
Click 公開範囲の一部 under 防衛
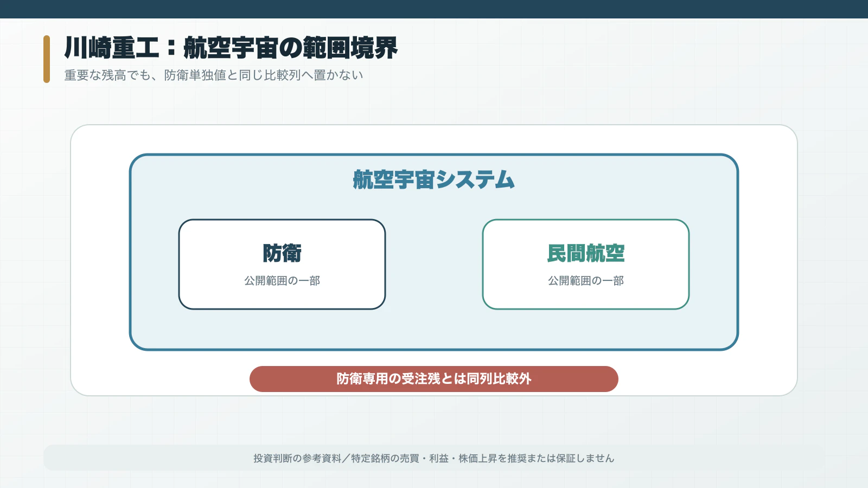click(x=282, y=281)
